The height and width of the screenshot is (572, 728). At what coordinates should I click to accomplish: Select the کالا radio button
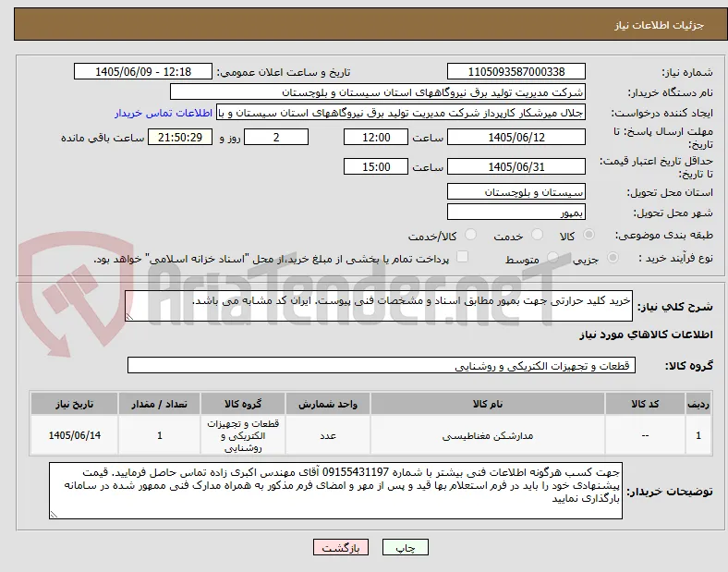click(588, 235)
